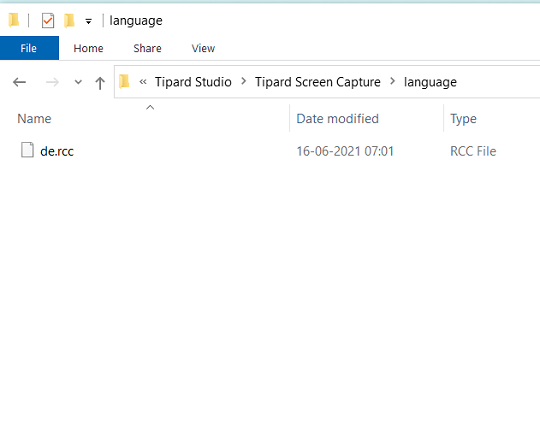Navigate to Tipard Studio breadcrumb
Image resolution: width=540 pixels, height=437 pixels.
pos(193,82)
